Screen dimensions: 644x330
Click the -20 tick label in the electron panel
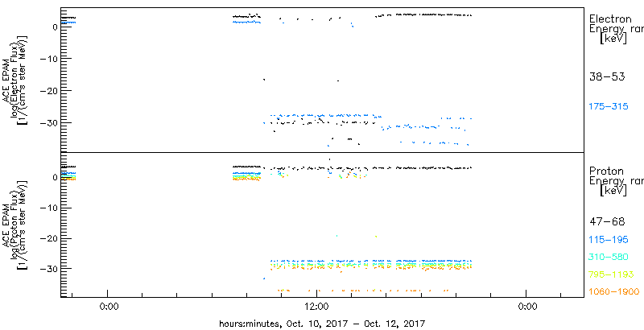47,91
